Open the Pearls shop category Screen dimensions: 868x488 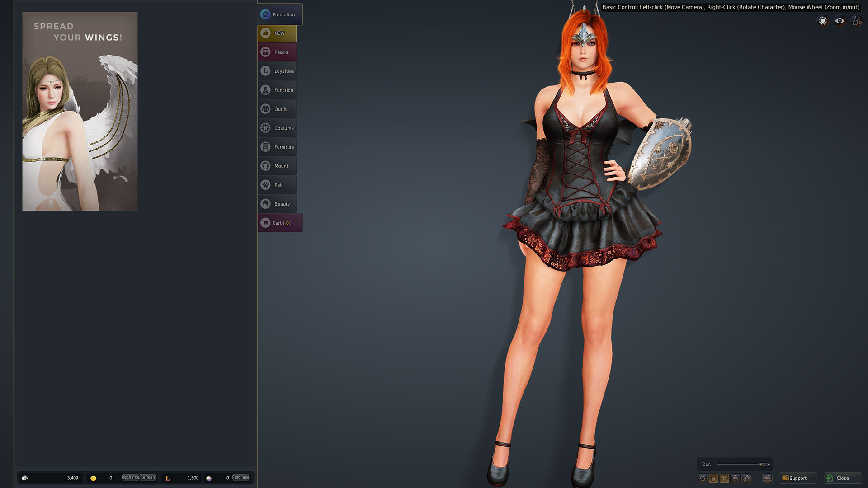tap(277, 52)
